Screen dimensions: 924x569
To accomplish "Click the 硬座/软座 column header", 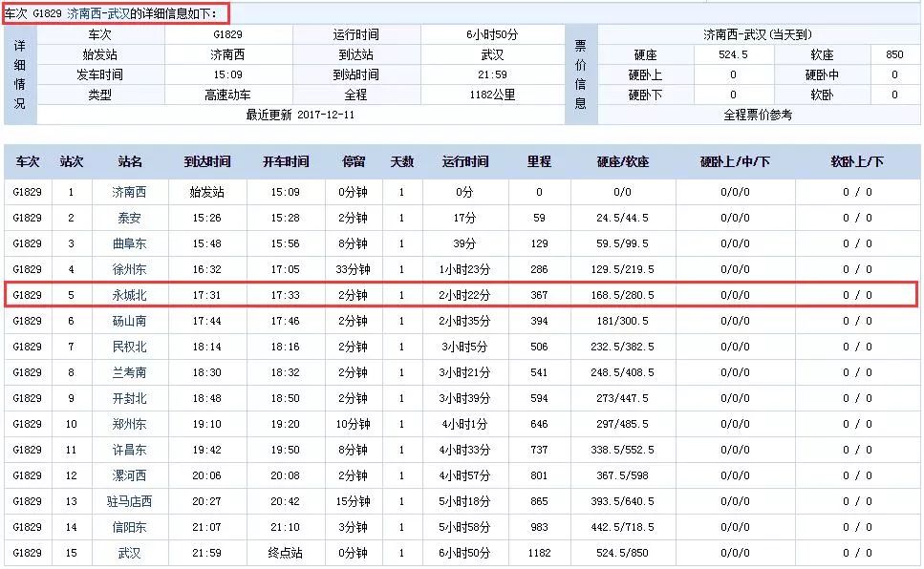I will point(622,162).
